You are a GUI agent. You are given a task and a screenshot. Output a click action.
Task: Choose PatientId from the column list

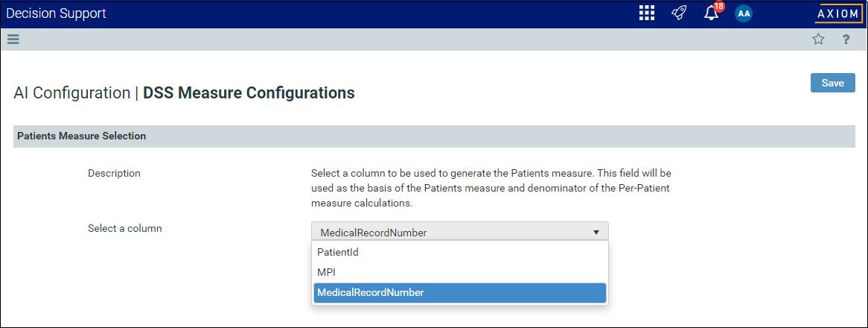(459, 252)
